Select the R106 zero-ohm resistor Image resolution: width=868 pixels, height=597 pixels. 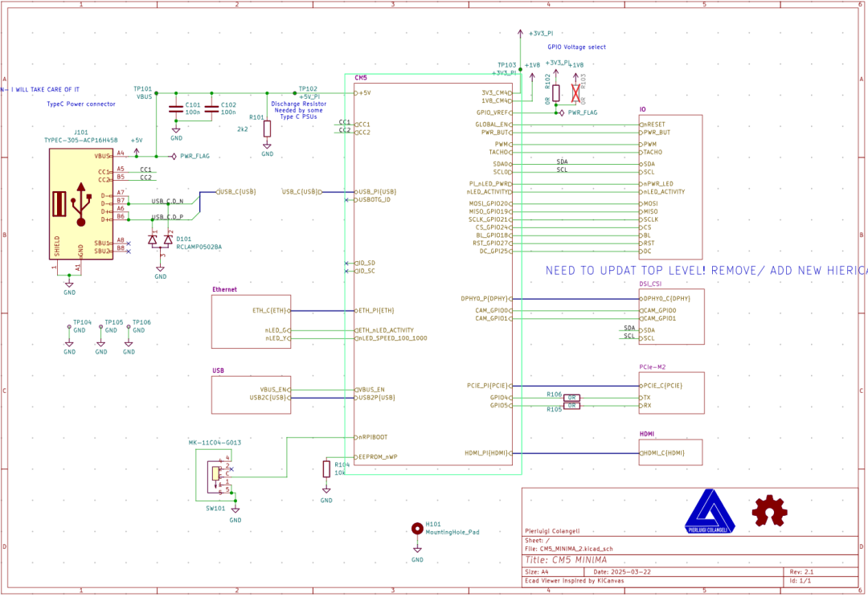pyautogui.click(x=572, y=398)
